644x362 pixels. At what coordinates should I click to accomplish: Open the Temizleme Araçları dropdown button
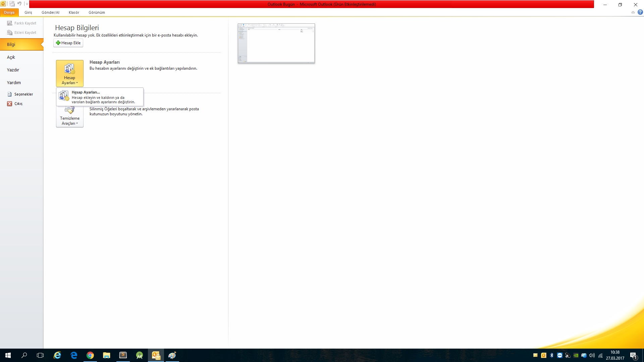tap(70, 117)
